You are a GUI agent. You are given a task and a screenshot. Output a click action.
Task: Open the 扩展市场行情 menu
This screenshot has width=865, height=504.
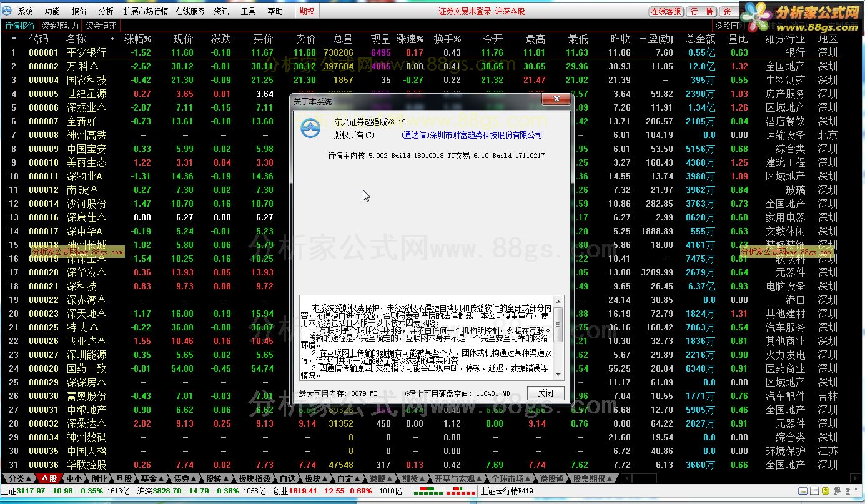(x=146, y=11)
